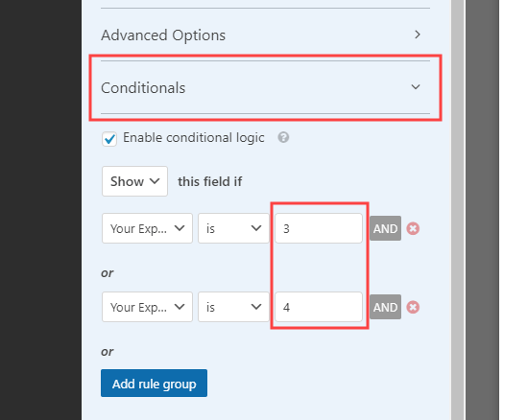Remove the first rule with value 3
This screenshot has height=420, width=528.
tap(413, 228)
